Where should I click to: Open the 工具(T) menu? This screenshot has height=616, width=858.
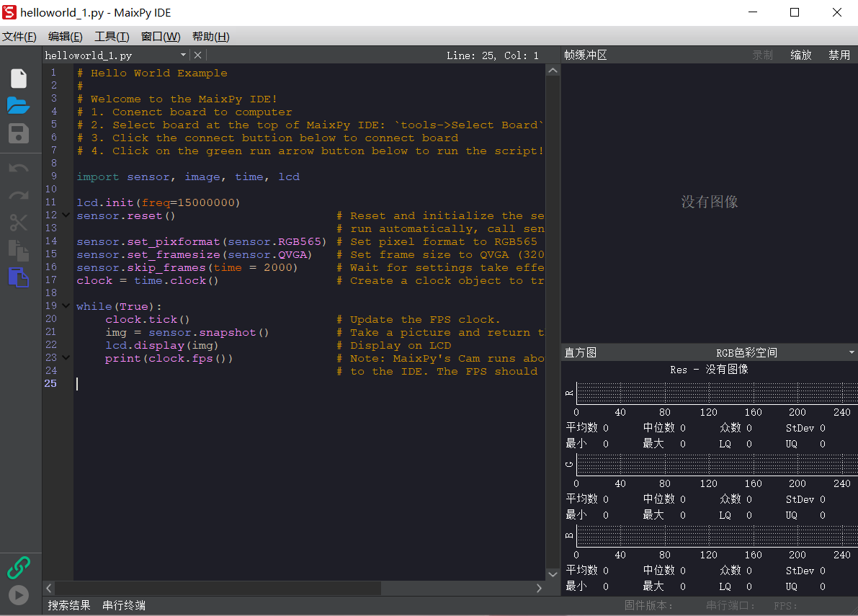pos(112,37)
